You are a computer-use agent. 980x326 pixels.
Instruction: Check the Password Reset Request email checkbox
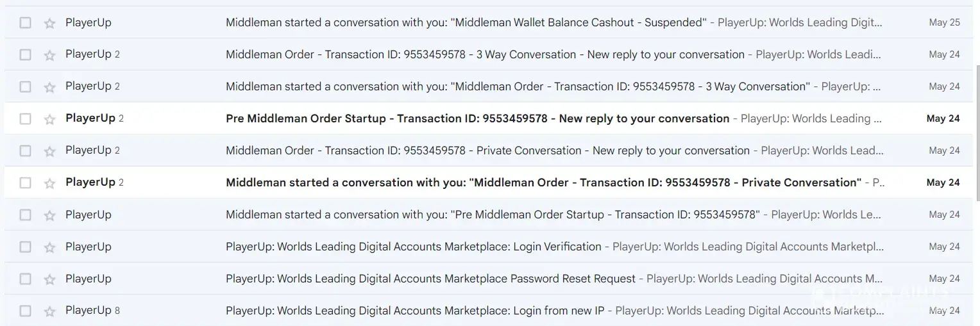[25, 279]
